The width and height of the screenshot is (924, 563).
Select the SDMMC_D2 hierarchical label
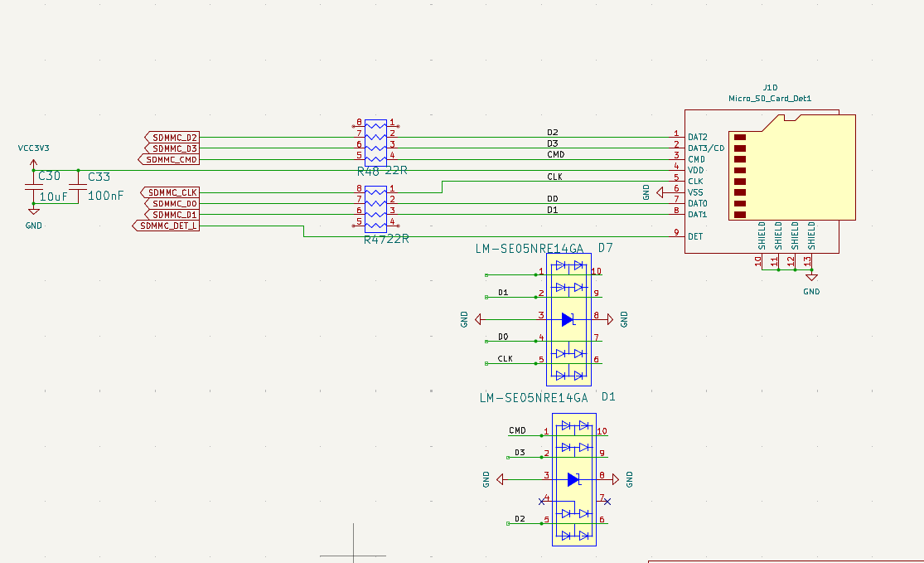173,137
